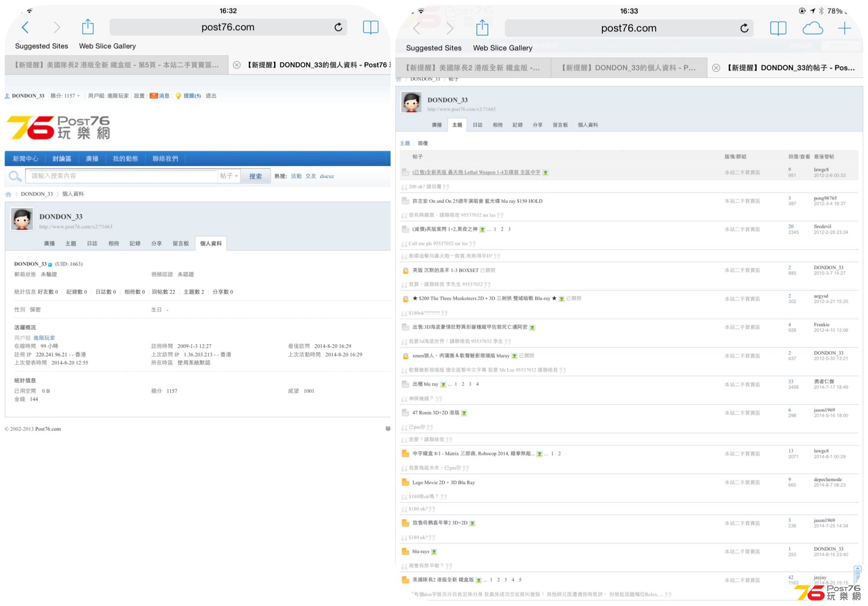Click the 退出 logout link
This screenshot has height=606, width=868.
point(211,96)
